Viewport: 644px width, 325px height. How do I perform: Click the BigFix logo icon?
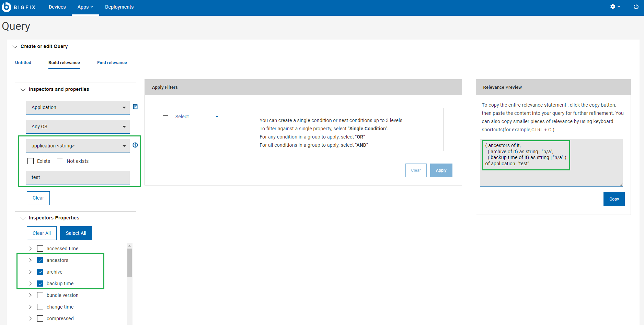click(7, 7)
